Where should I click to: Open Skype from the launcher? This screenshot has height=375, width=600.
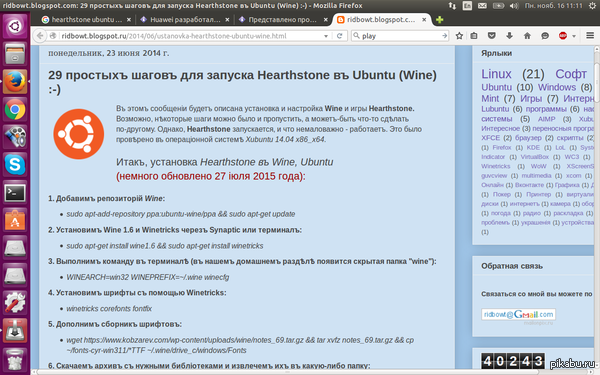15,165
